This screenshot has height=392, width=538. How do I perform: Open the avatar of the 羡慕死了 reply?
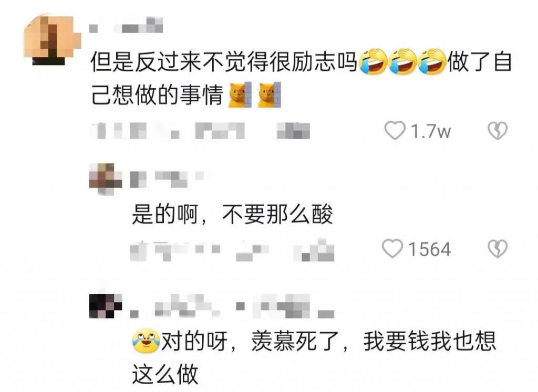[105, 305]
